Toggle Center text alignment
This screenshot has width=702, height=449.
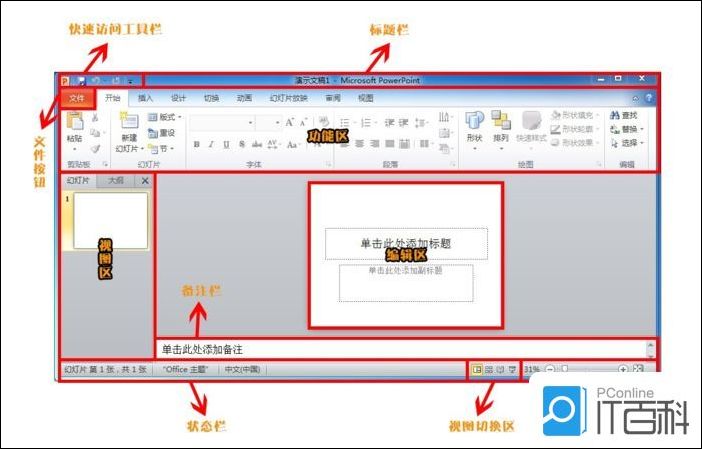[x=360, y=144]
